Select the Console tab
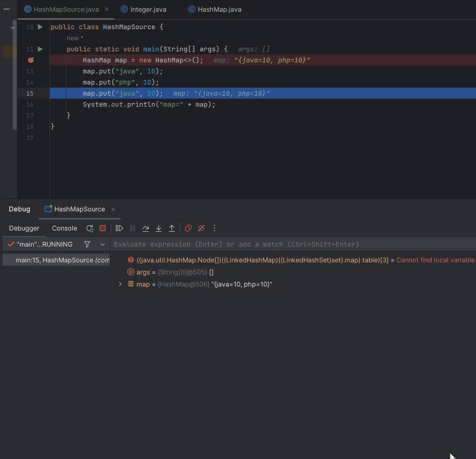 (x=64, y=228)
